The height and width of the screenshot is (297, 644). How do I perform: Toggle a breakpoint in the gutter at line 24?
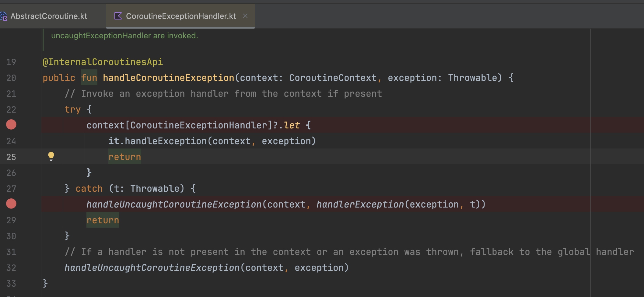click(x=11, y=141)
